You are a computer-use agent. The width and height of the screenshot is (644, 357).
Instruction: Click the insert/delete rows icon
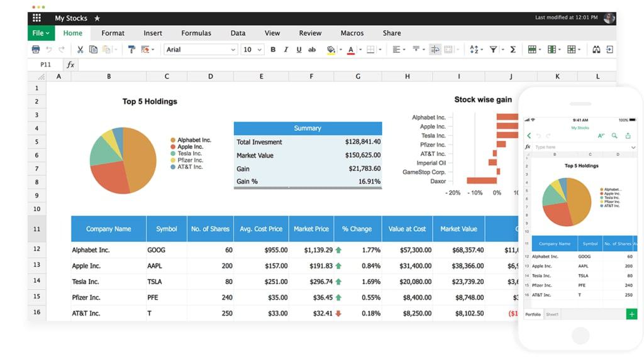click(x=532, y=50)
